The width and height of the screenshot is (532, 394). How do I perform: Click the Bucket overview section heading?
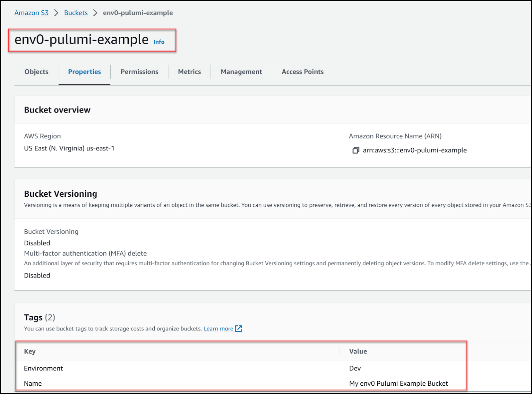[57, 110]
